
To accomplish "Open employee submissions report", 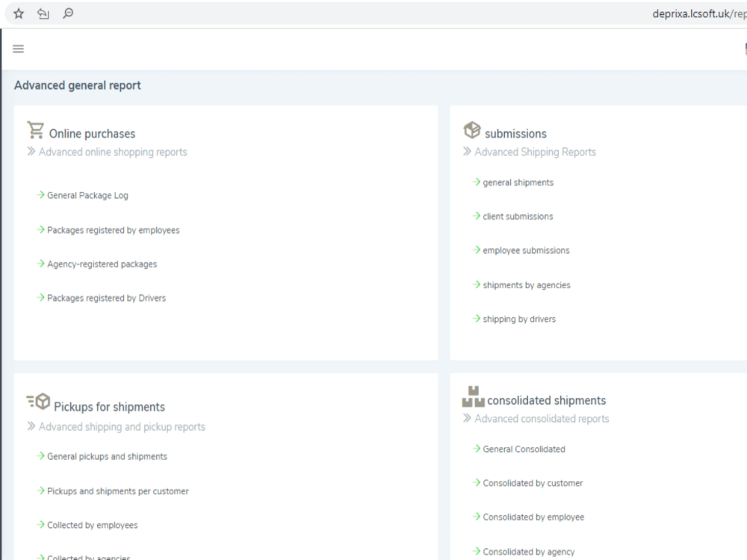I will [x=527, y=250].
